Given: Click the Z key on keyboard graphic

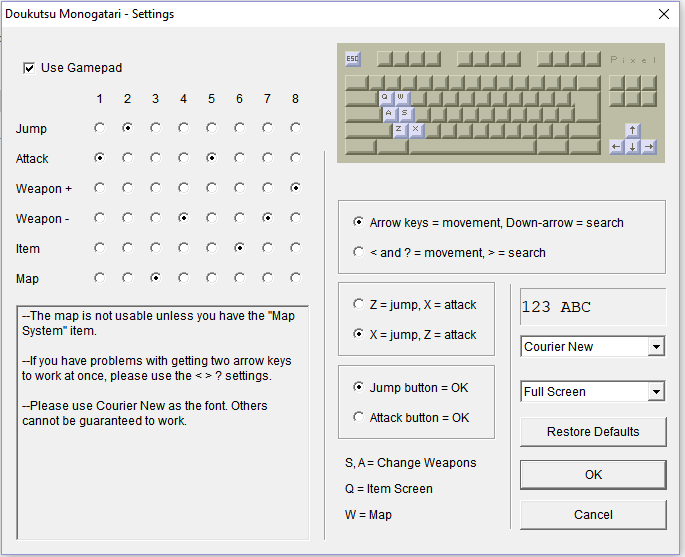Looking at the screenshot, I should pos(399,130).
